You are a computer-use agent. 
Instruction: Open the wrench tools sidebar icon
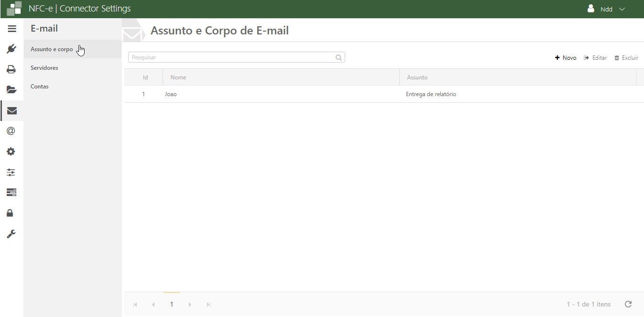(x=11, y=234)
